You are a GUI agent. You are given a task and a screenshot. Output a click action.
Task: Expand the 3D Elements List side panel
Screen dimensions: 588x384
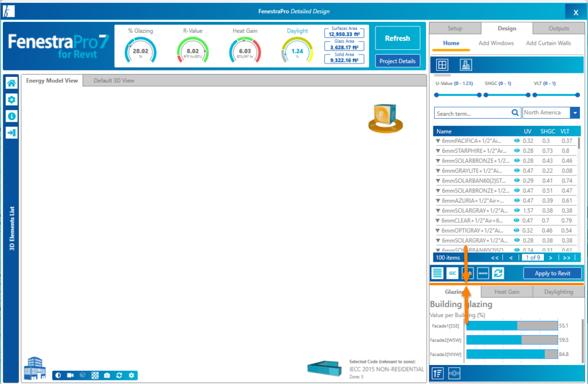[11, 228]
